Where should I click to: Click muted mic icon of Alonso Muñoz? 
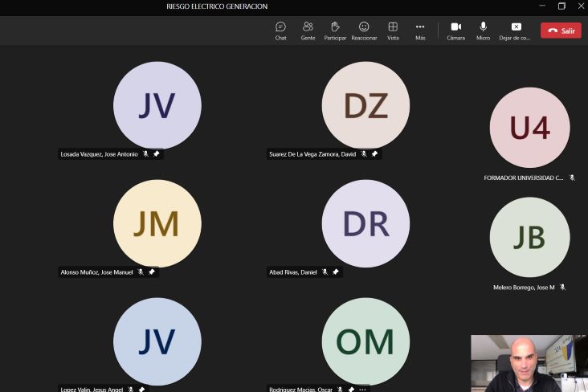[x=141, y=272]
